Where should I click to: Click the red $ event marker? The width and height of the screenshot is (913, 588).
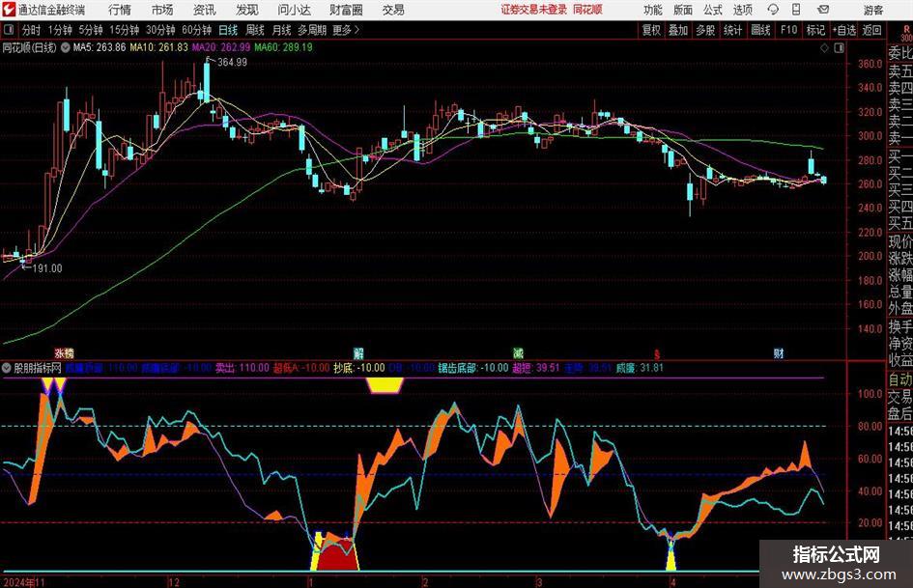(x=657, y=353)
